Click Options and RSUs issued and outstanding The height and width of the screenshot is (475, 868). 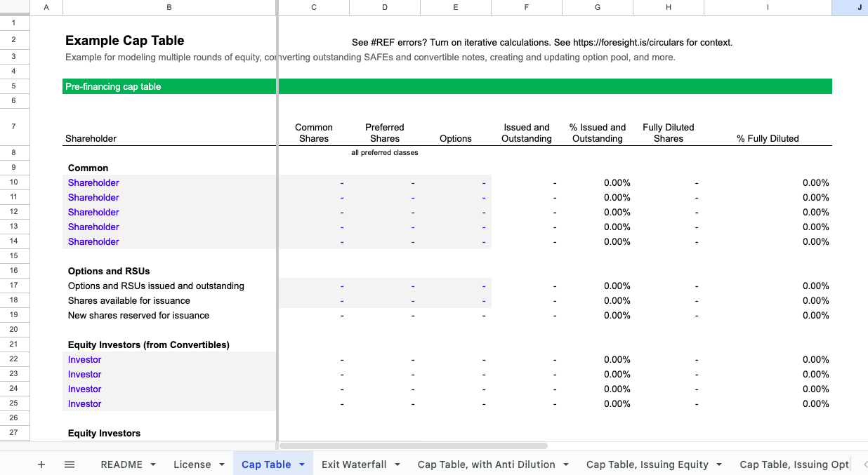tap(156, 286)
